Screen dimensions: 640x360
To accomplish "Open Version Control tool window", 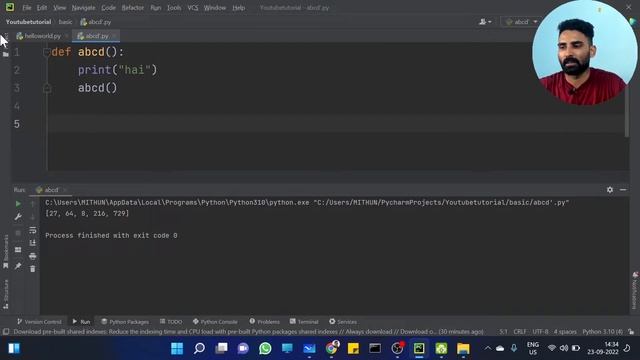I will click(x=39, y=322).
